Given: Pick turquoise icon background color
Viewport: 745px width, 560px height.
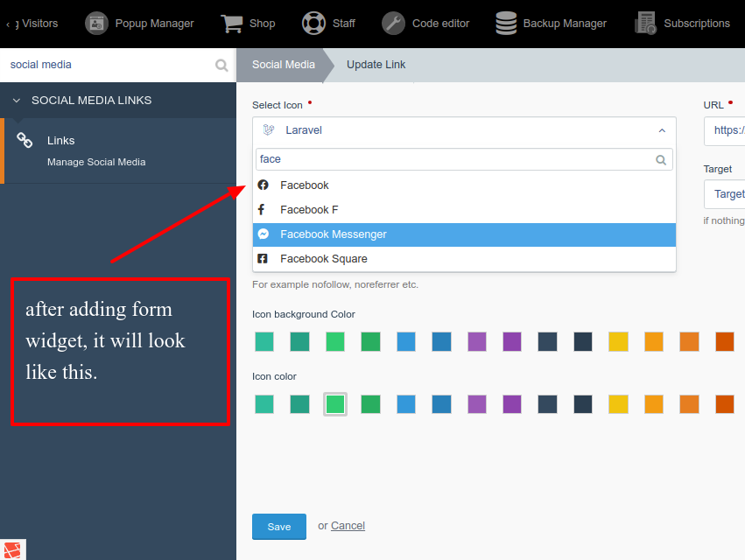Looking at the screenshot, I should pos(264,341).
